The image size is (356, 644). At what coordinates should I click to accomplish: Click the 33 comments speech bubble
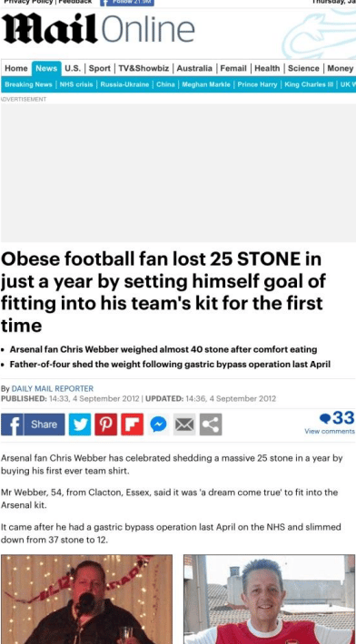[337, 418]
